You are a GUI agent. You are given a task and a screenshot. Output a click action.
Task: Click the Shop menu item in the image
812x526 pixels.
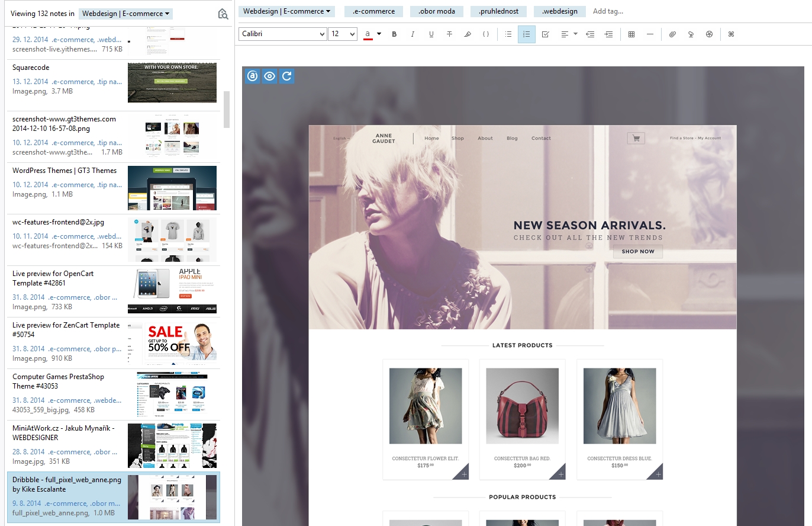point(457,138)
